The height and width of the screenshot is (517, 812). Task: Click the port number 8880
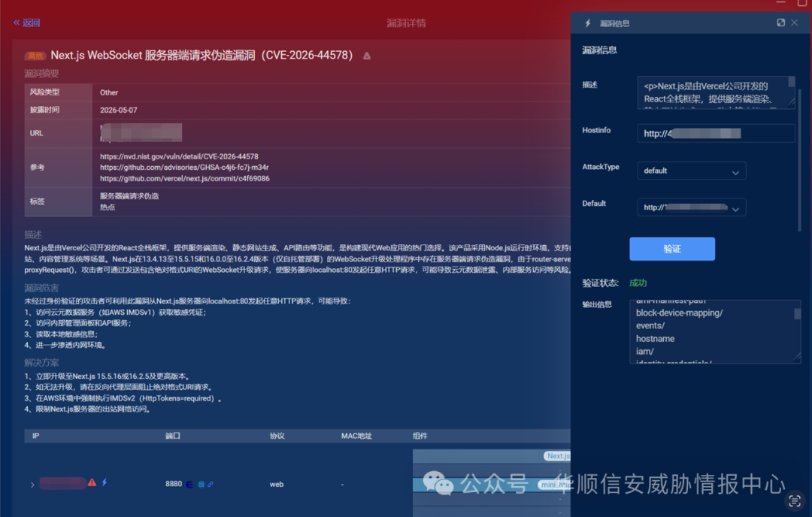coord(174,484)
